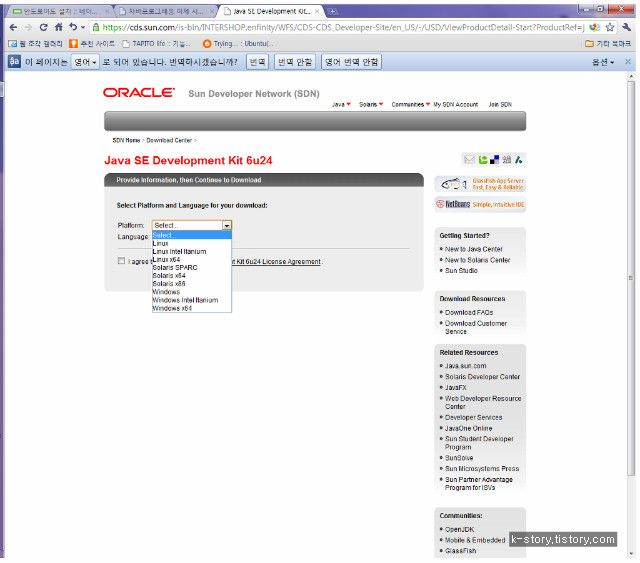Click the green Technorati share icon
Image resolution: width=640 pixels, height=563 pixels.
point(483,160)
